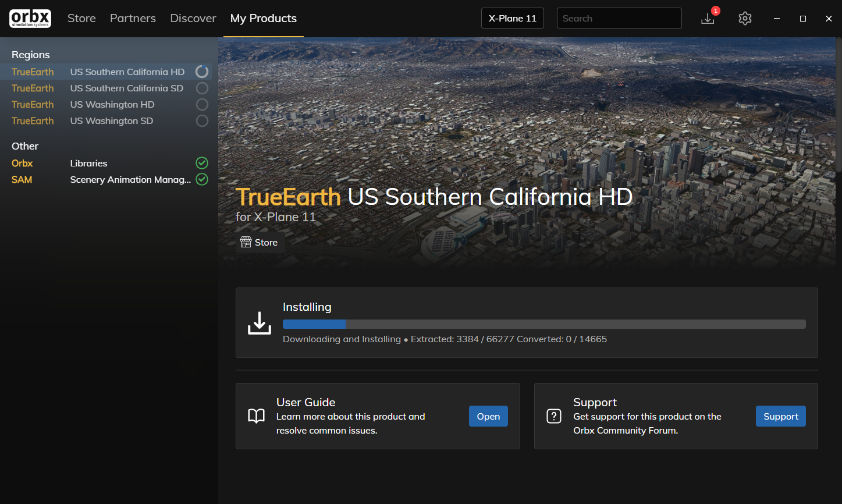Select the My Products tab

click(x=264, y=19)
